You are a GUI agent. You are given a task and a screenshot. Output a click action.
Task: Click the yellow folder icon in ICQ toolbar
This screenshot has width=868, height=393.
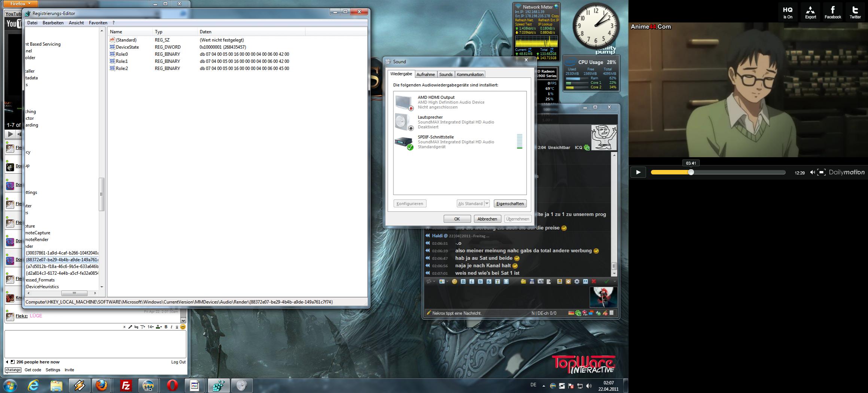tap(523, 281)
